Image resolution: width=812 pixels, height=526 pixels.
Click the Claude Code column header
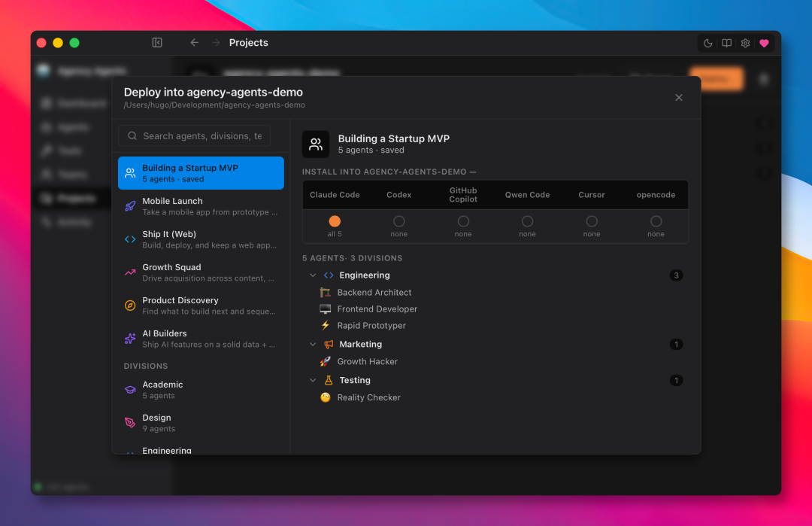(335, 195)
